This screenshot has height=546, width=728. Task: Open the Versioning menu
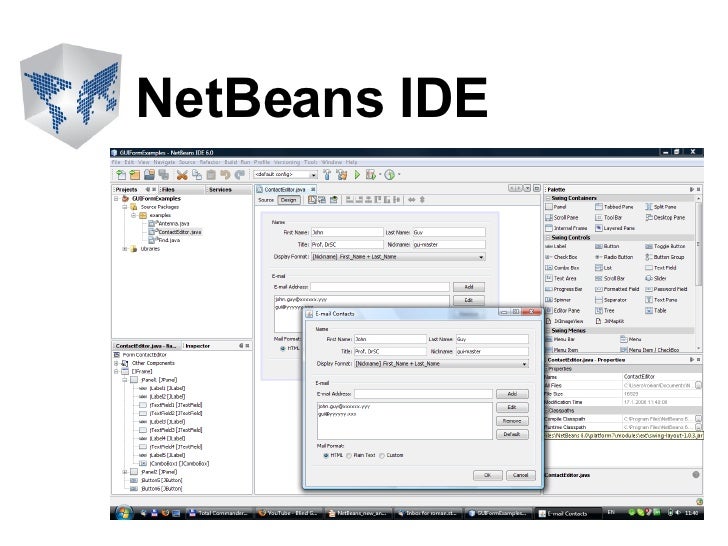click(286, 162)
